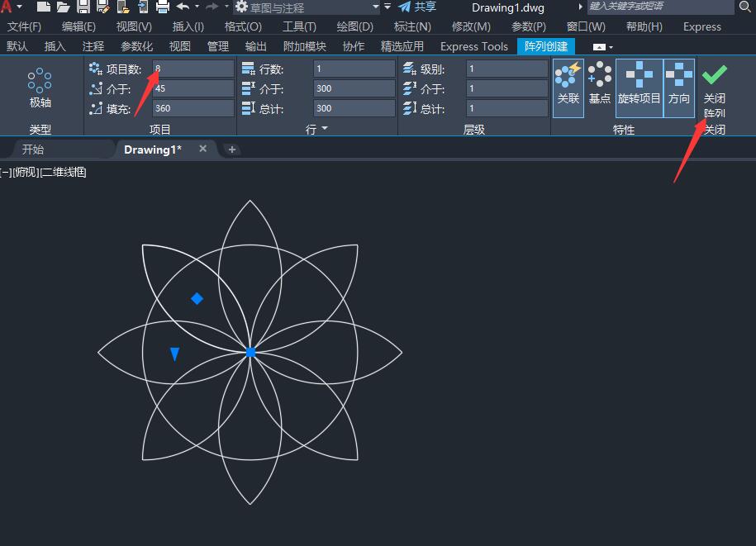The height and width of the screenshot is (546, 756).
Task: Click the 共享 (Share) button
Action: pos(417,7)
